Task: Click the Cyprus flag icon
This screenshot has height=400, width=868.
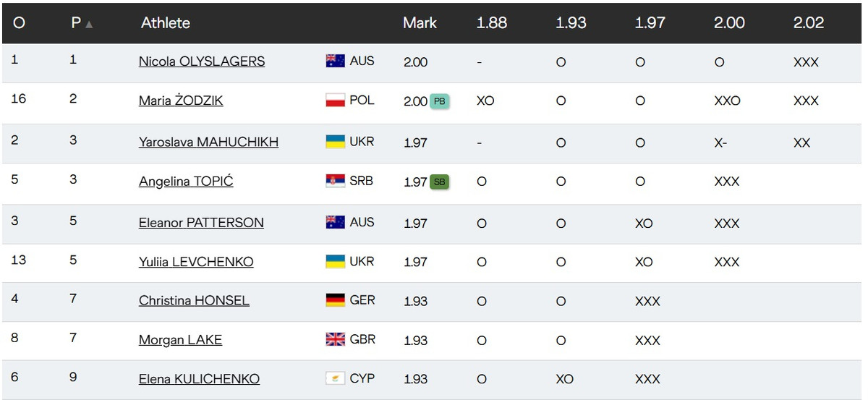Action: (x=335, y=378)
